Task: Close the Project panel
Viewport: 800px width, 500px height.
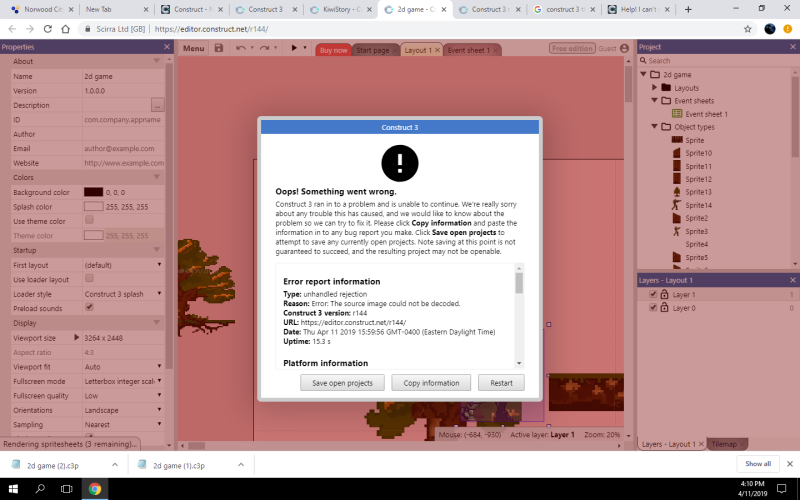Action: click(793, 47)
